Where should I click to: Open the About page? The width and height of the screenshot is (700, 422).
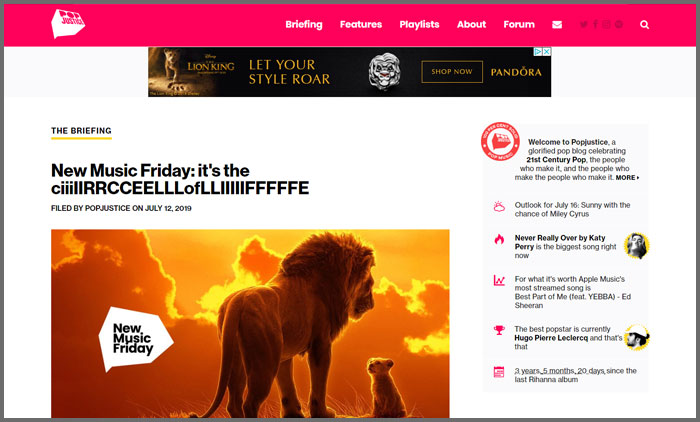click(x=471, y=25)
